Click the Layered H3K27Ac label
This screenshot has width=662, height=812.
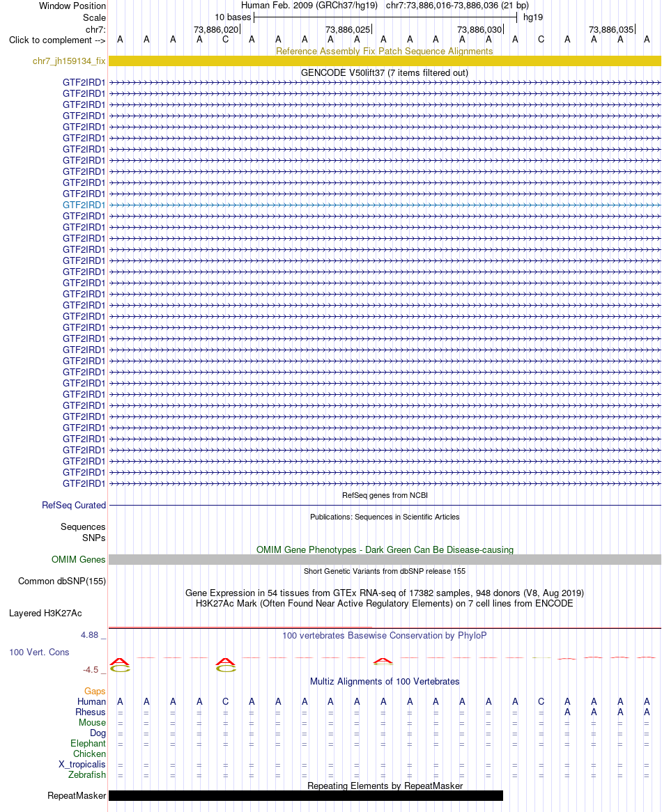[45, 614]
